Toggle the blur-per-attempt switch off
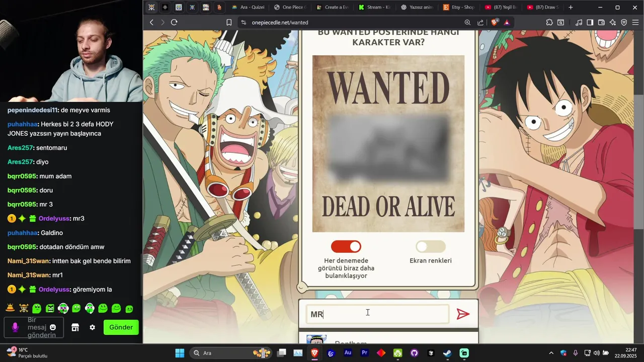This screenshot has height=362, width=644. pyautogui.click(x=346, y=246)
